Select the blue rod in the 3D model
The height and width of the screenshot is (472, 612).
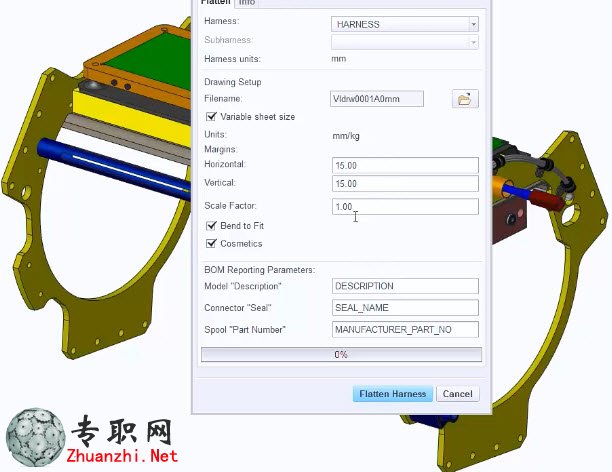pyautogui.click(x=113, y=168)
